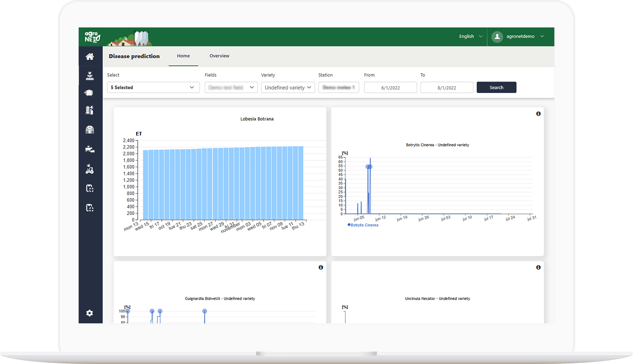Expand the English language dropdown
Image resolution: width=633 pixels, height=364 pixels.
point(470,36)
